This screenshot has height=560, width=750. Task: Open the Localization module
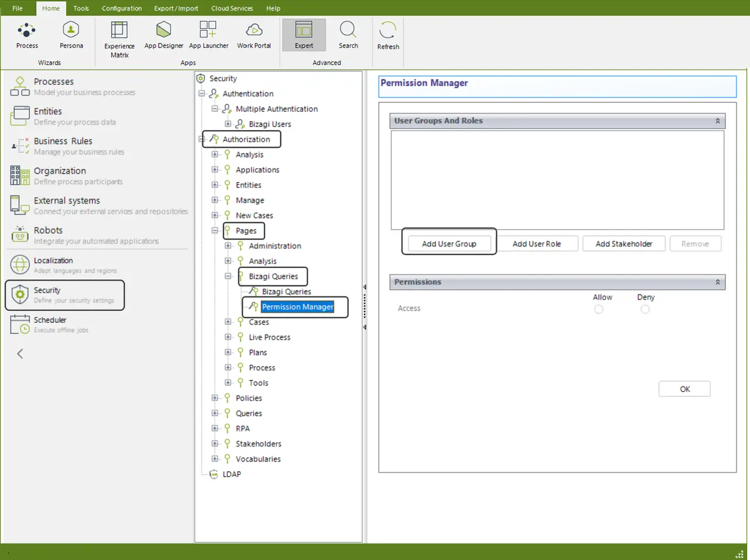(63, 265)
